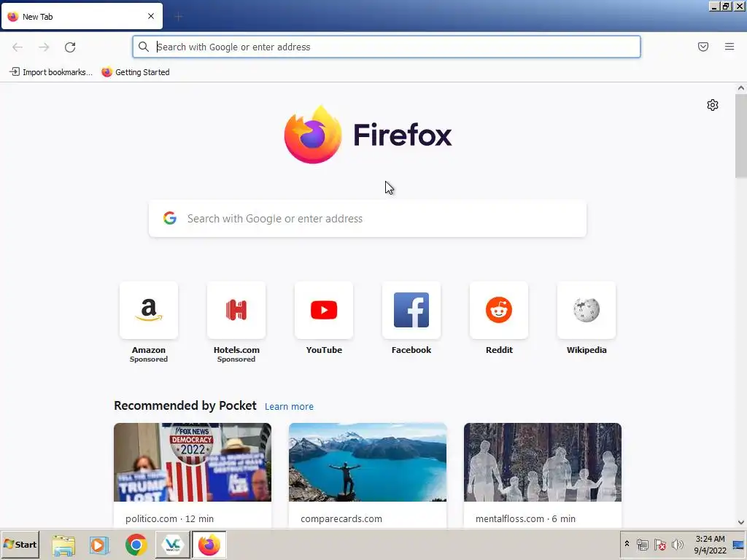Viewport: 747px width, 560px height.
Task: Click the page Google search box
Action: 368,219
